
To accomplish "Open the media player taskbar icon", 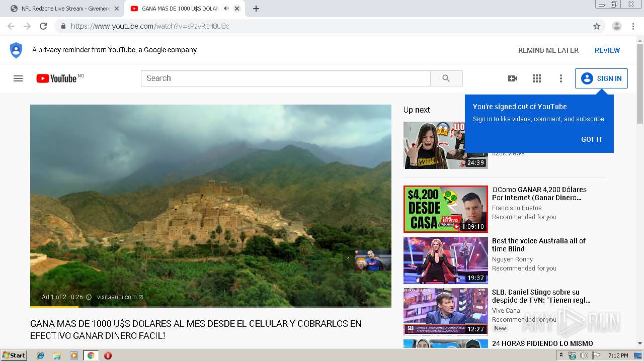I will coord(74,355).
